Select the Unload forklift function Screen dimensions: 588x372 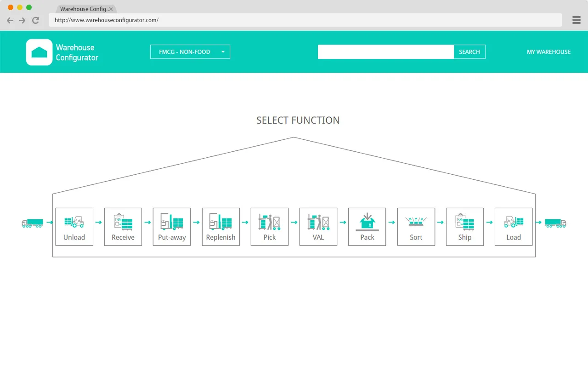(x=74, y=226)
